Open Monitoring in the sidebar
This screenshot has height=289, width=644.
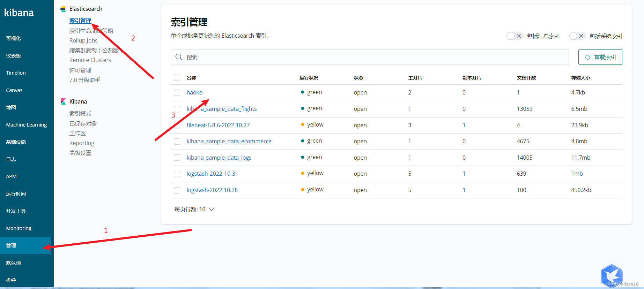click(19, 228)
